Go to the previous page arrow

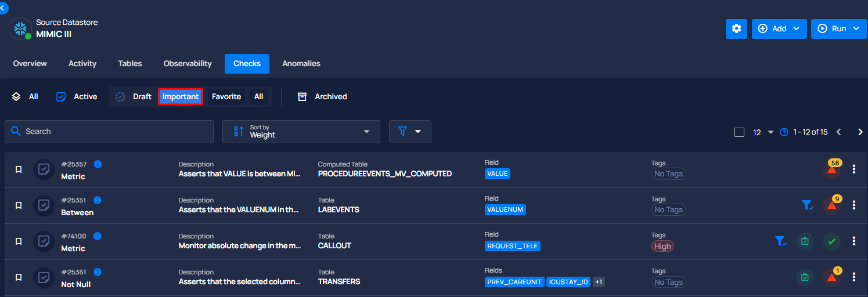(x=838, y=132)
